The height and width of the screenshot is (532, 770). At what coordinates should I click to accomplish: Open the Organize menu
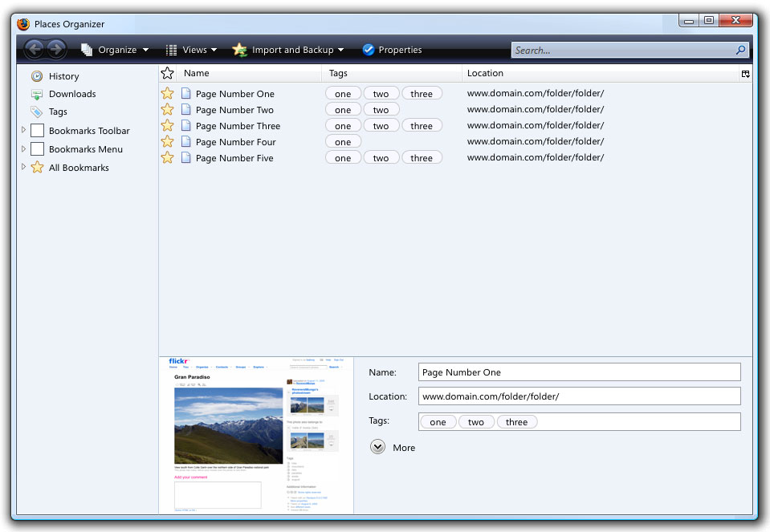(115, 50)
